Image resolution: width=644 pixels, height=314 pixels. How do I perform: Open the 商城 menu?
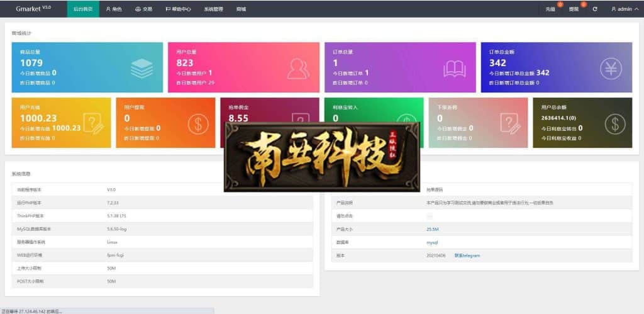pyautogui.click(x=241, y=9)
